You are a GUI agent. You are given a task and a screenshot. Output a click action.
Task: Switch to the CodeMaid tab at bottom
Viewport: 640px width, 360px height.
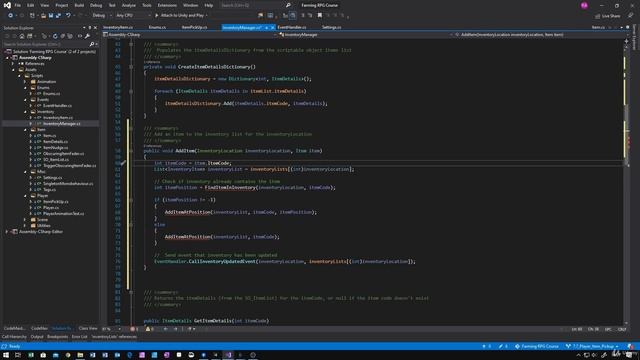click(x=14, y=328)
